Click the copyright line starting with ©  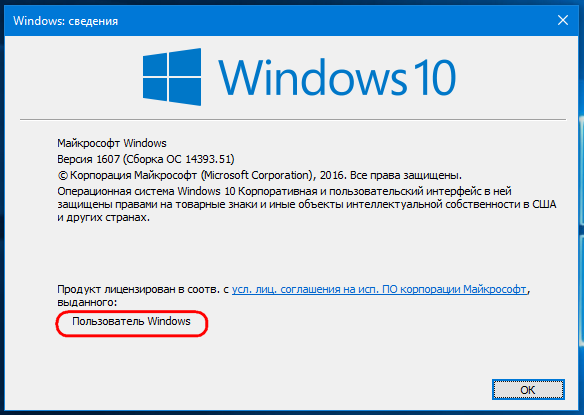[259, 175]
